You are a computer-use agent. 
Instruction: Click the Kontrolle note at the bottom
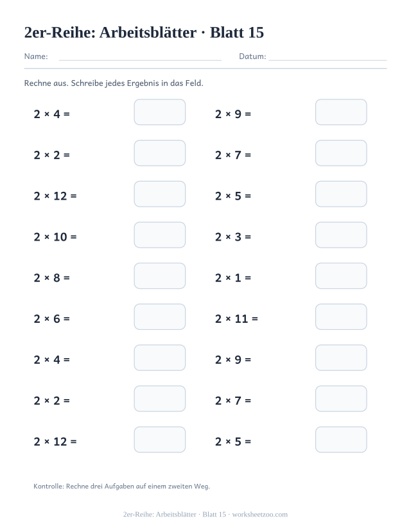click(121, 486)
